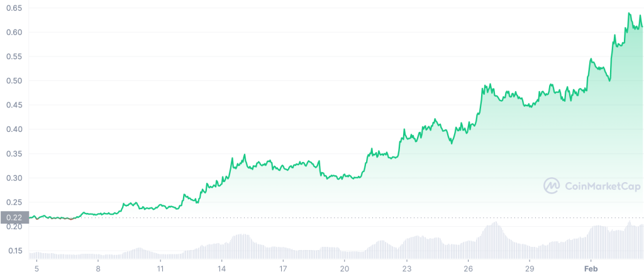The width and height of the screenshot is (644, 277).
Task: Click the 8 date tick on x-axis
Action: [97, 269]
